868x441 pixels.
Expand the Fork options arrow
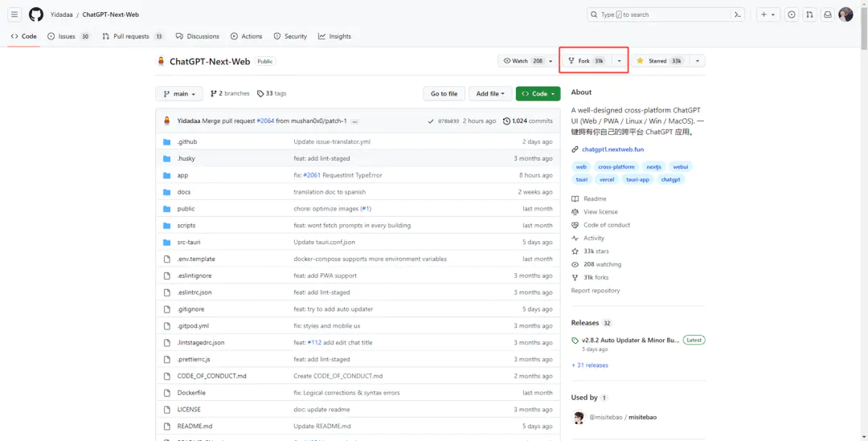[619, 61]
